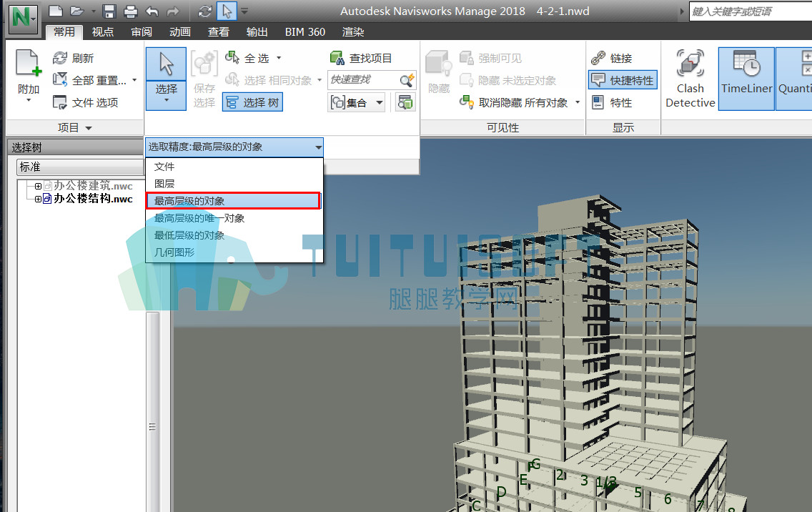
Task: Click the keyword search box in title bar
Action: [x=751, y=11]
